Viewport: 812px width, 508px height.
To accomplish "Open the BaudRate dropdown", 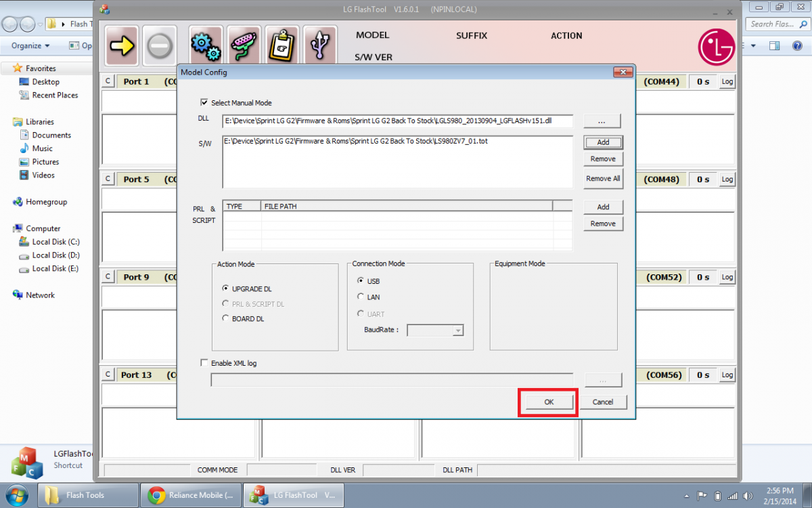I will pyautogui.click(x=458, y=331).
